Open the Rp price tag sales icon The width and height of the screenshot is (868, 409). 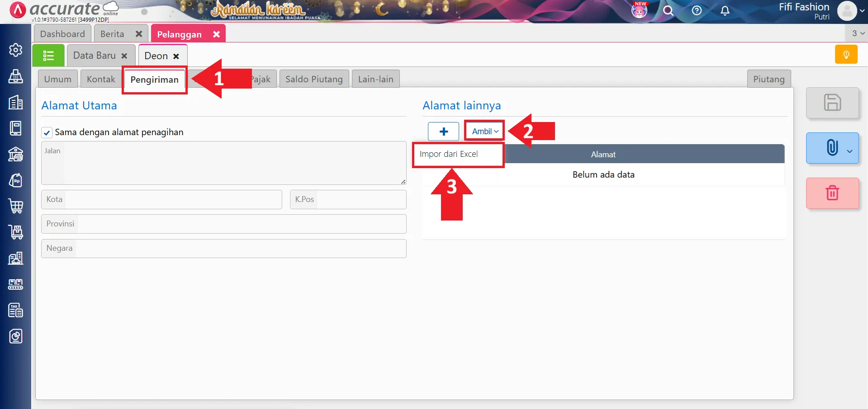click(16, 180)
